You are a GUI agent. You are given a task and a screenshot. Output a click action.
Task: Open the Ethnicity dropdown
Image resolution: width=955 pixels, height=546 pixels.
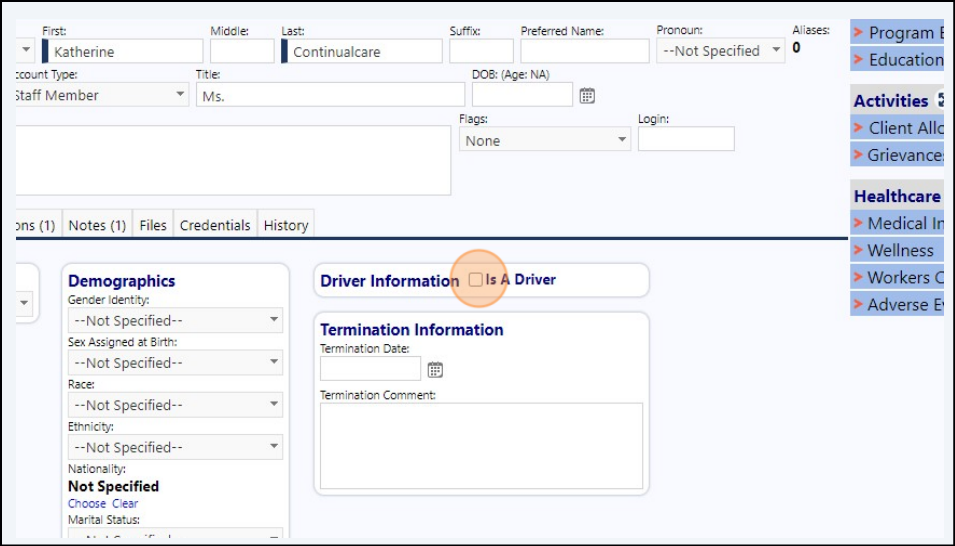[x=175, y=447]
